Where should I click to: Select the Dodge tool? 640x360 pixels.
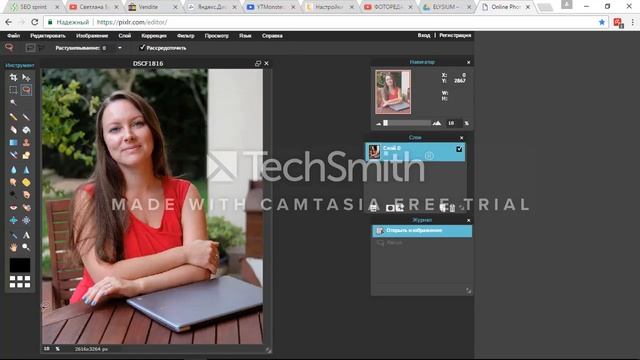[13, 195]
